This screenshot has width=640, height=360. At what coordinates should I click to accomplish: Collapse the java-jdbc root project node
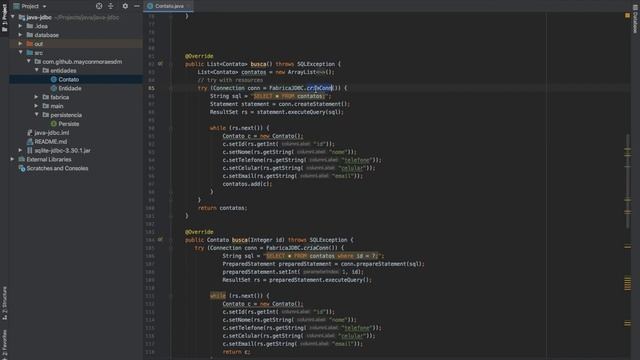13,17
